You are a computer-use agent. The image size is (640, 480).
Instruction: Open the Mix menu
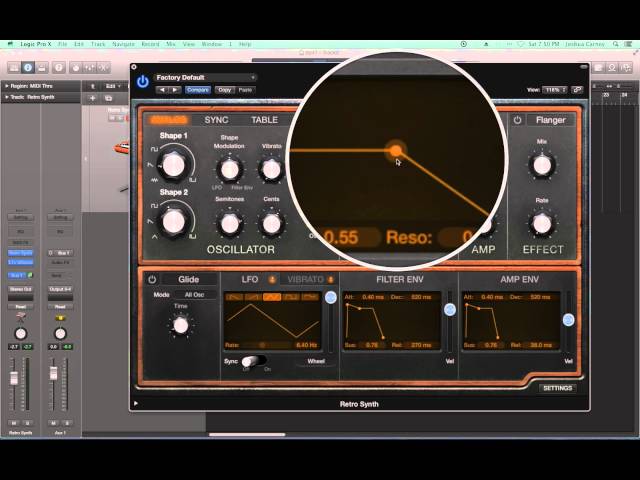coord(171,44)
